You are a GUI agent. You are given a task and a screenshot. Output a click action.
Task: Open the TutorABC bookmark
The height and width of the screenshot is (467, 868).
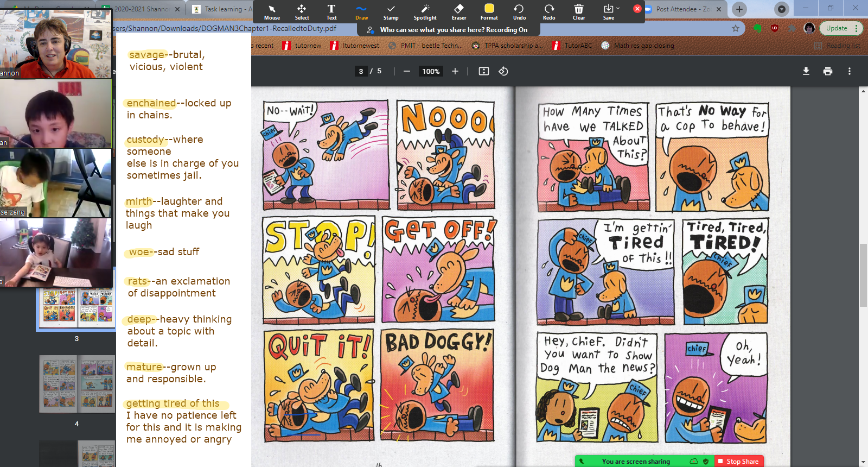572,46
